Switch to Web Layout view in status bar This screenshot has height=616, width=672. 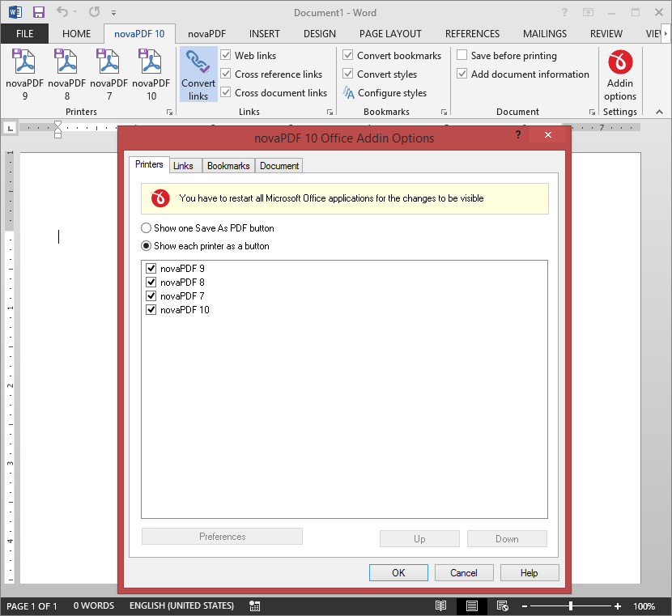pos(502,605)
